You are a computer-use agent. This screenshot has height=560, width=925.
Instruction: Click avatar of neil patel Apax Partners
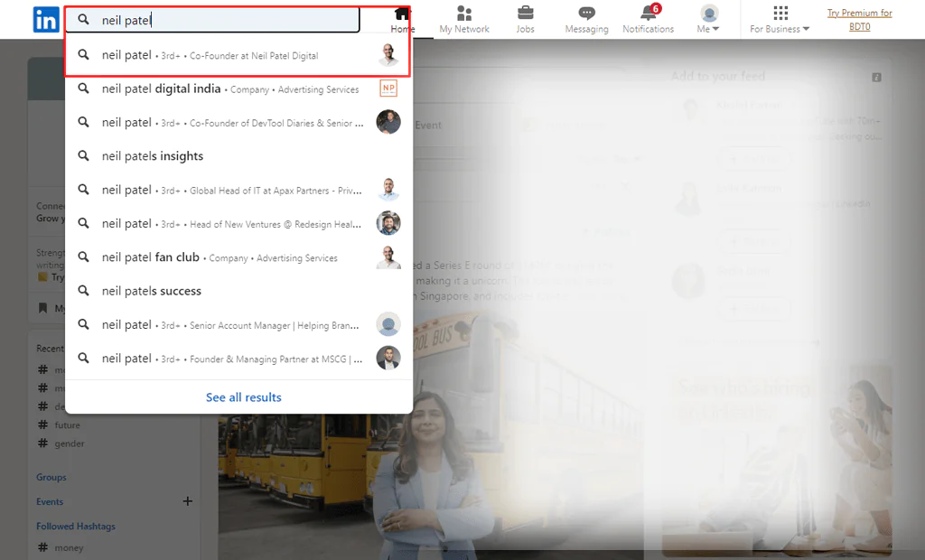coord(388,190)
